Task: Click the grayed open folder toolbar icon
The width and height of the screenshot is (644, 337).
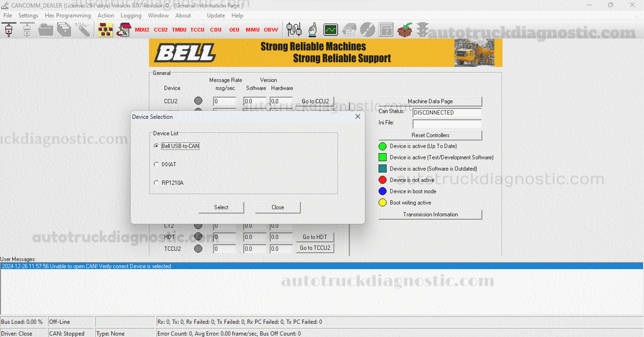Action: point(46,30)
